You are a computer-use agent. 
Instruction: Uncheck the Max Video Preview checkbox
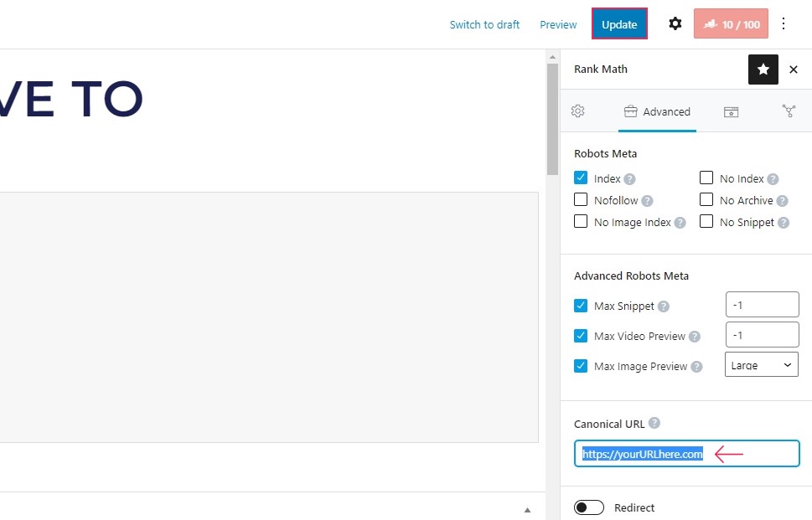point(581,336)
